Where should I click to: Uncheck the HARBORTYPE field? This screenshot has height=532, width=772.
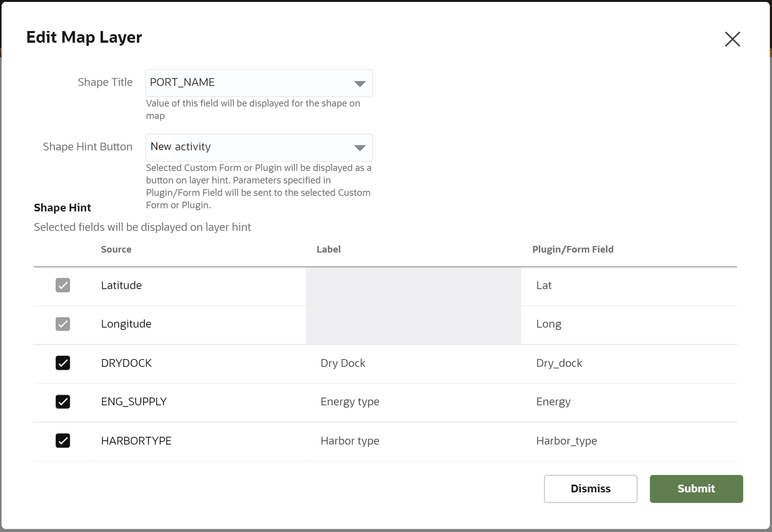(x=63, y=441)
